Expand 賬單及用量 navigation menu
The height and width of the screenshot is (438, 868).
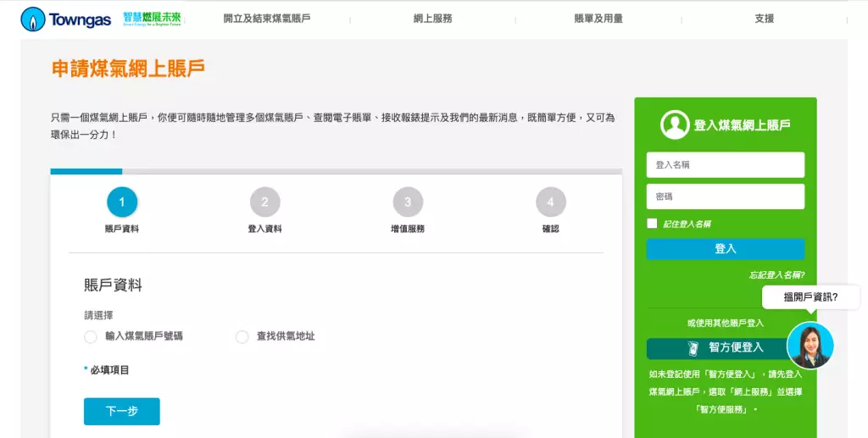pyautogui.click(x=598, y=19)
